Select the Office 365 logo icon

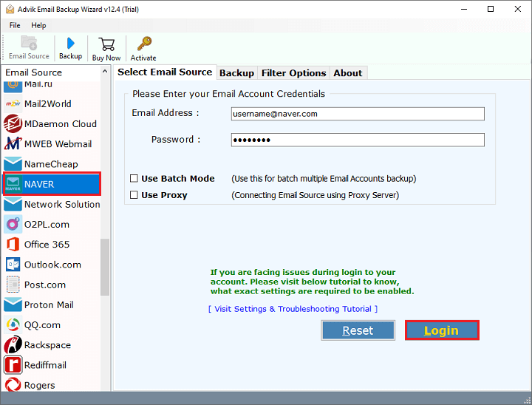[13, 245]
